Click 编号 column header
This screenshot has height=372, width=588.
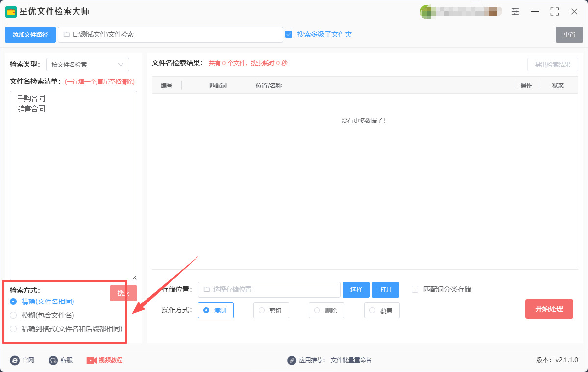[x=167, y=85]
